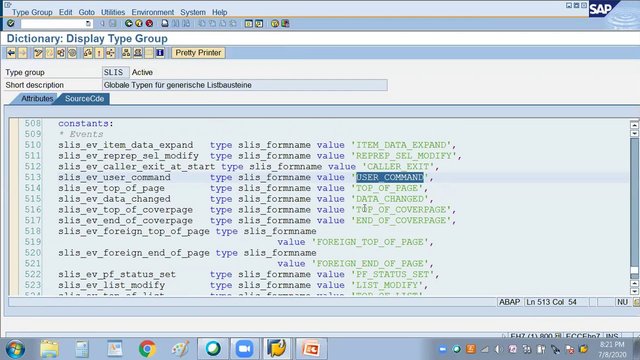
Task: Click 'ITEM_DATA_EXPAND' value on line 510
Action: coord(401,145)
